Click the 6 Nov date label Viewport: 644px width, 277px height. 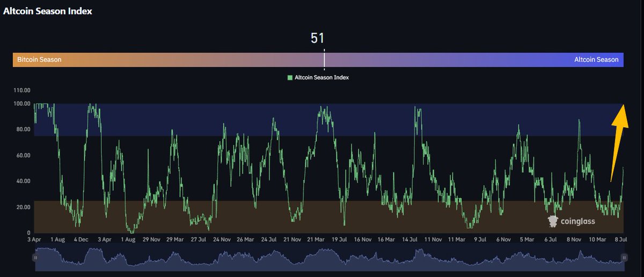click(x=503, y=239)
